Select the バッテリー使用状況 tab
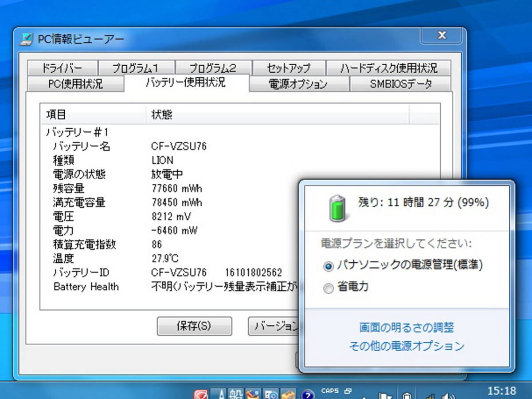 pos(186,83)
